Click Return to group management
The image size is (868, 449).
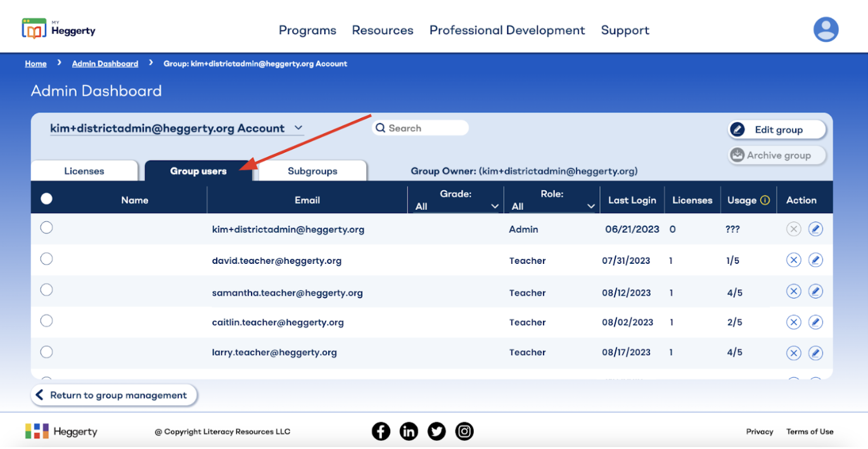click(113, 395)
